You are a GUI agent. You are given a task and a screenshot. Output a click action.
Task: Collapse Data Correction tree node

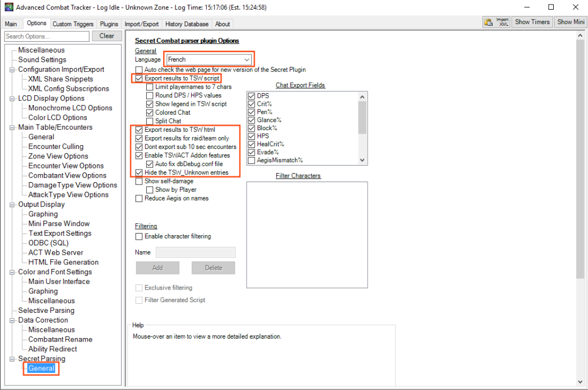12,320
